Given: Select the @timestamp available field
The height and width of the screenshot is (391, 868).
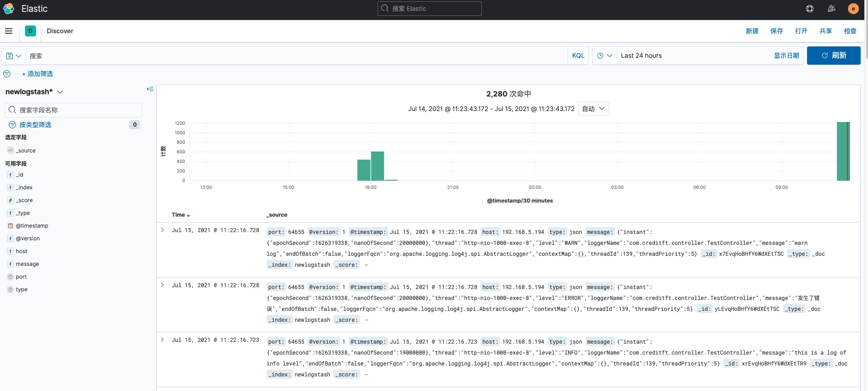Looking at the screenshot, I should [32, 226].
